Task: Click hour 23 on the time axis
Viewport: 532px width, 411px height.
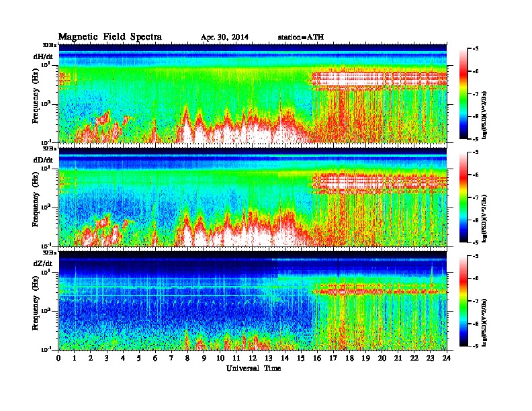Action: click(430, 358)
